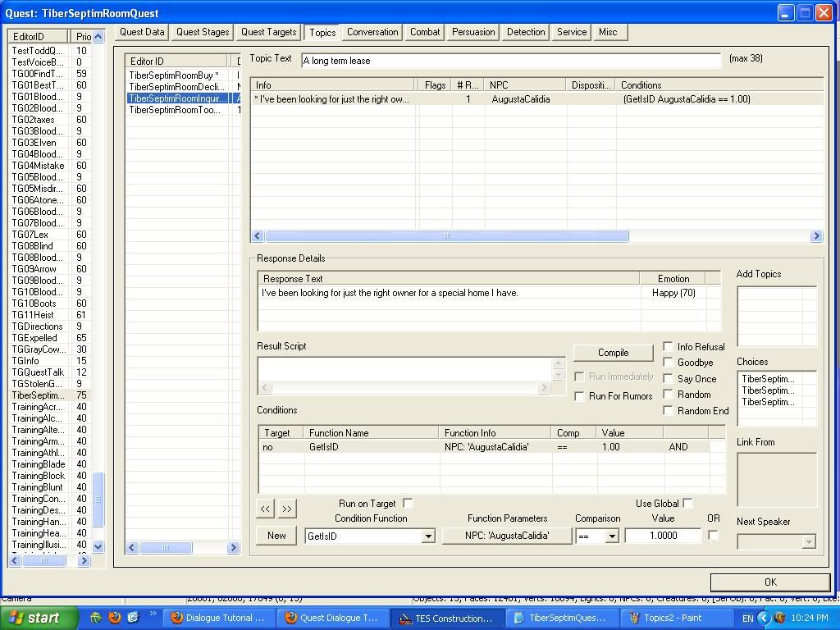The height and width of the screenshot is (630, 840).
Task: Click the Info list scroll-right arrow
Action: pyautogui.click(x=816, y=235)
